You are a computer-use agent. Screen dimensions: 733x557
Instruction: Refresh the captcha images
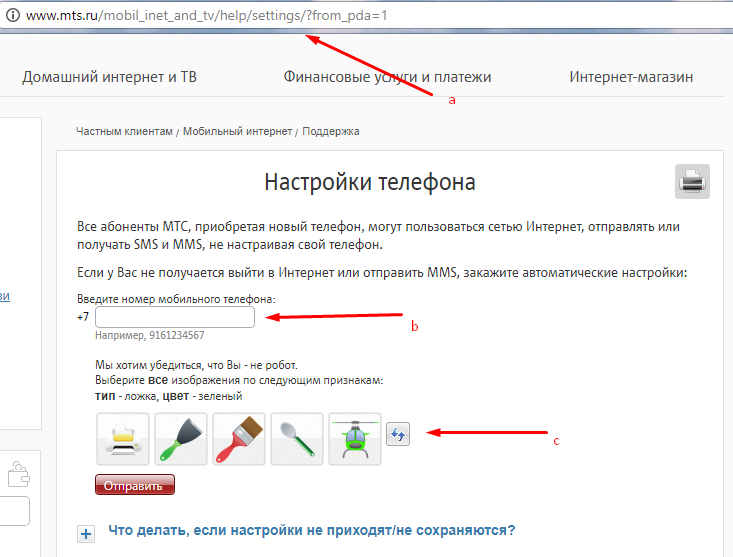398,434
